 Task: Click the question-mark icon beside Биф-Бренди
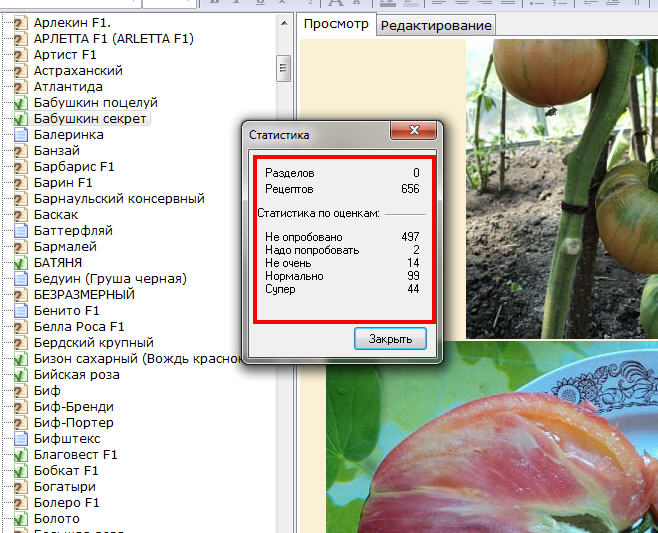tap(21, 407)
